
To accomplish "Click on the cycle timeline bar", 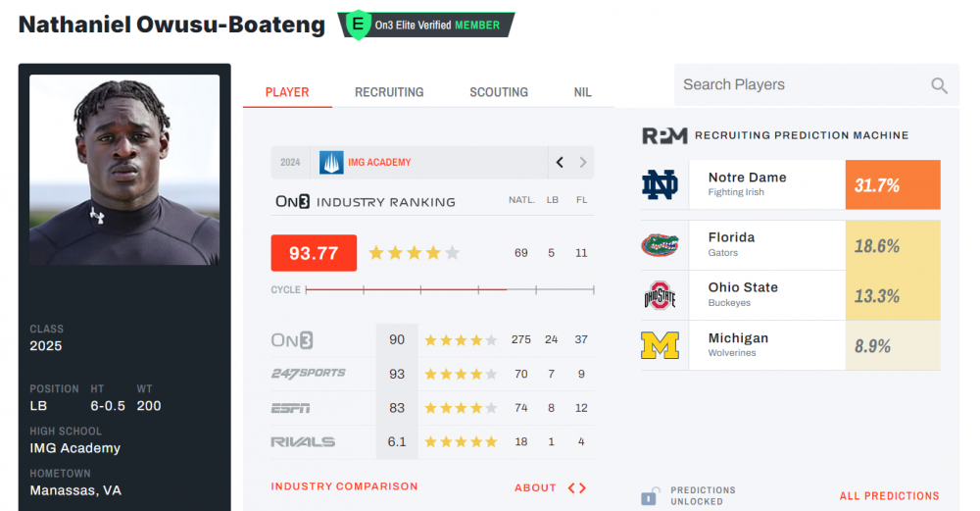I will point(449,289).
